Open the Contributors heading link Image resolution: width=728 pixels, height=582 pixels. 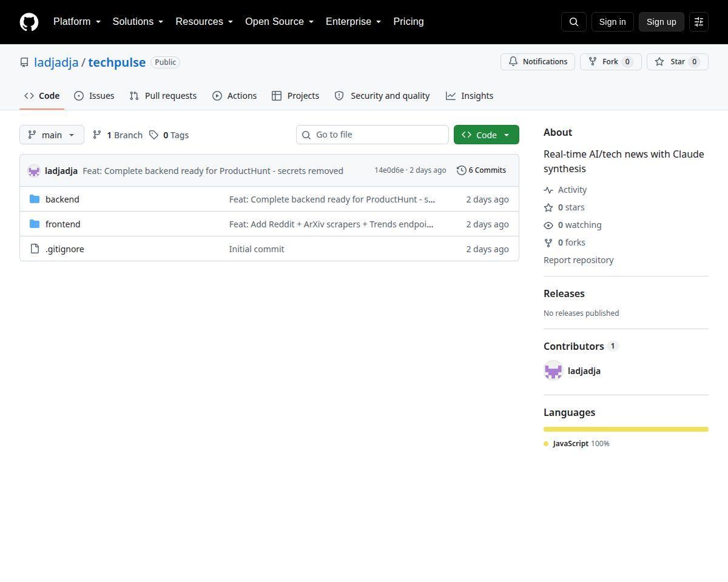tap(581, 346)
